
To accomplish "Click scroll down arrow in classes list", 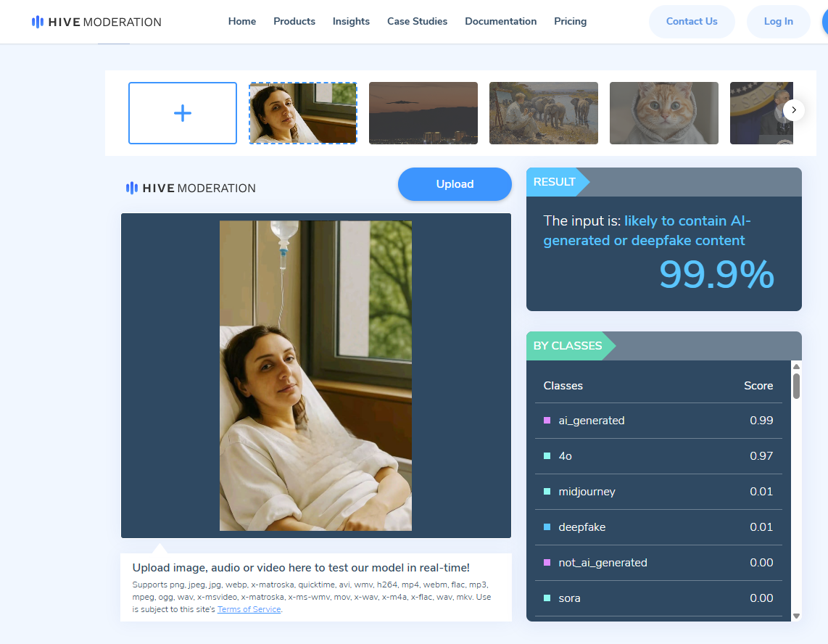I will [796, 616].
